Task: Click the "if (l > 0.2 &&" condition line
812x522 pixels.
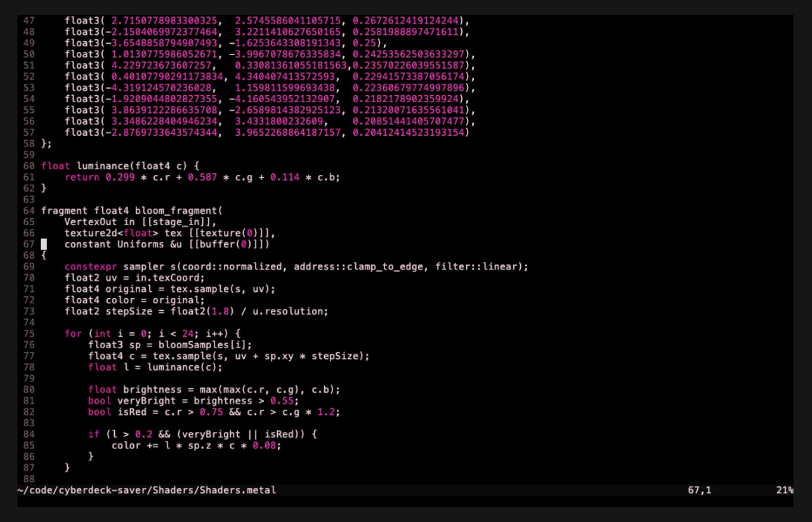Action: pyautogui.click(x=202, y=434)
